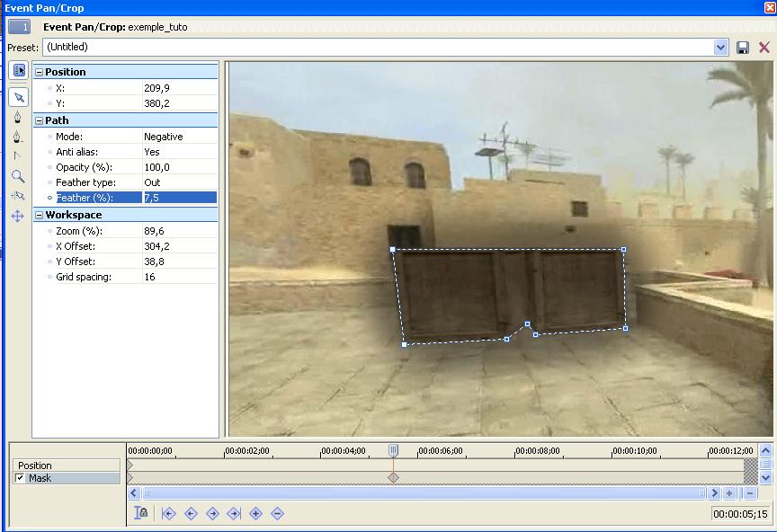Collapse the Path section
777x532 pixels.
[40, 120]
